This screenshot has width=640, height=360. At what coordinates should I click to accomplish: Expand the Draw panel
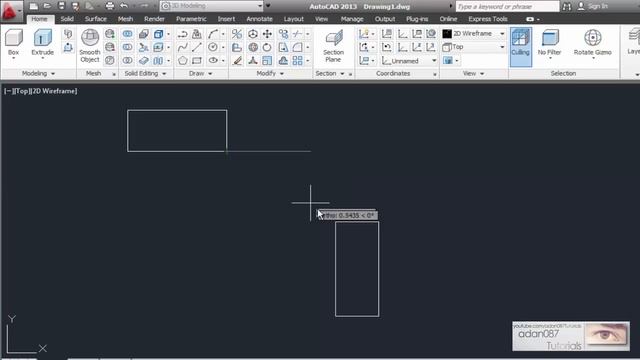pos(200,73)
